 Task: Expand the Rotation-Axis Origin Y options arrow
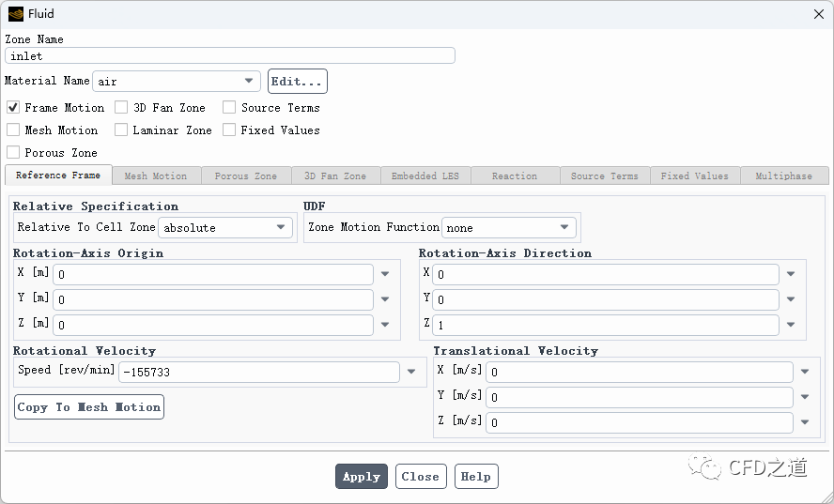coord(385,299)
